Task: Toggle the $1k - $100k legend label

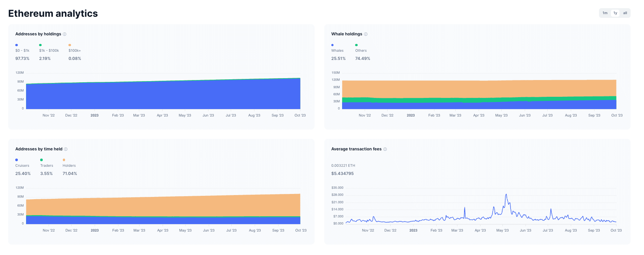Action: (x=49, y=51)
